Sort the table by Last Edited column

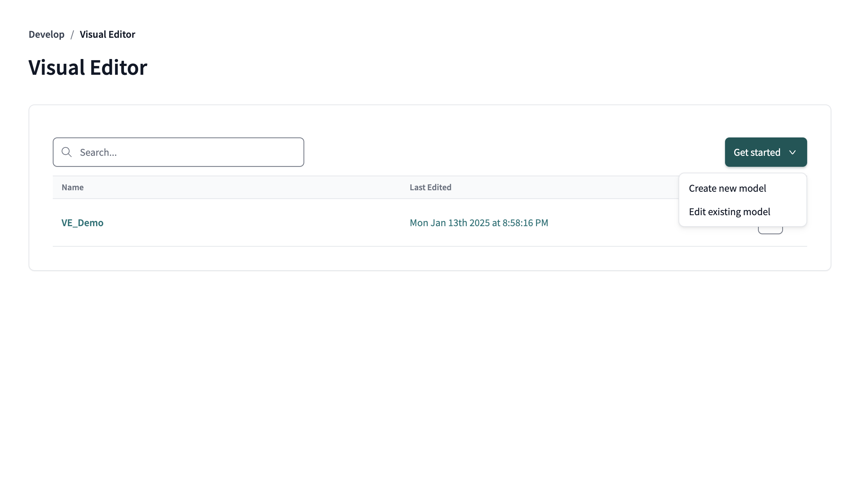(x=430, y=187)
